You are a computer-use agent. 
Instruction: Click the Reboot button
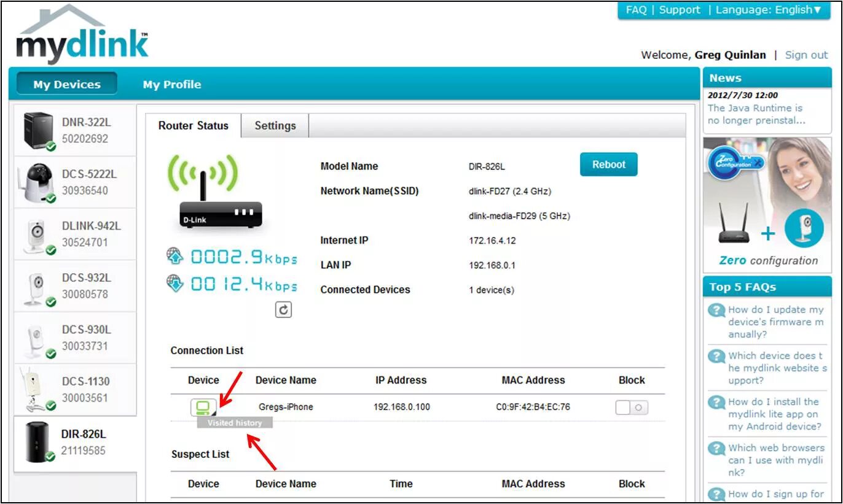608,164
